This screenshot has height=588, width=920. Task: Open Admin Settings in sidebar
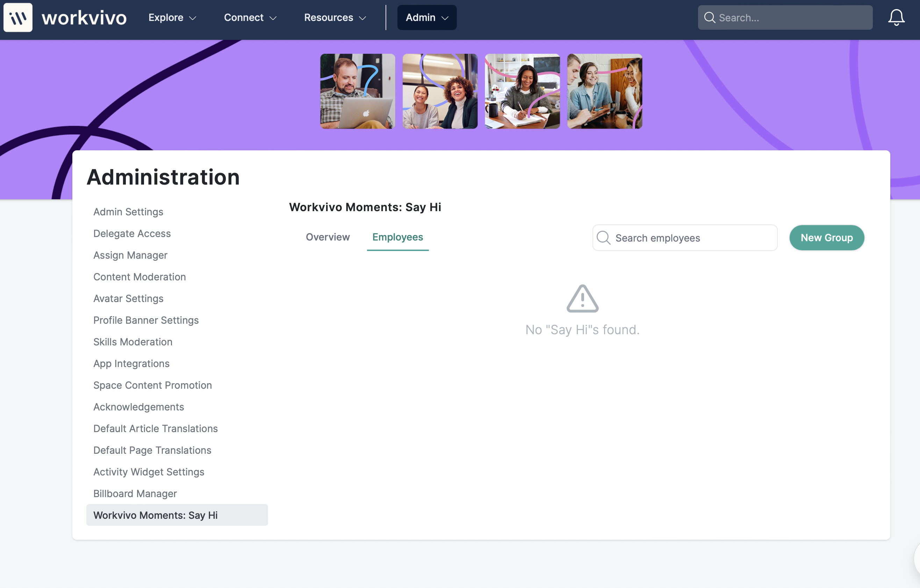[x=128, y=211]
